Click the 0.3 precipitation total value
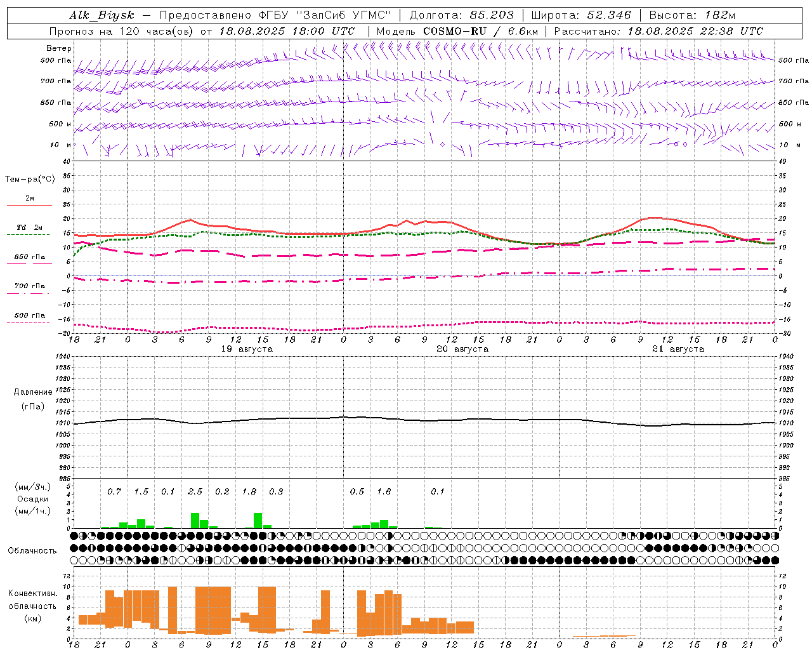This screenshot has width=812, height=650. pos(276,491)
